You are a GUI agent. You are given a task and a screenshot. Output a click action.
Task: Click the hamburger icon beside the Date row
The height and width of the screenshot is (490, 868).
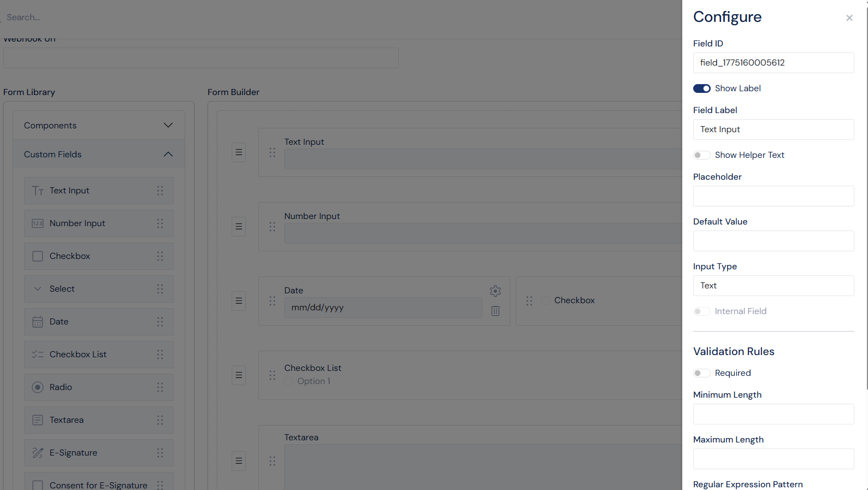238,301
